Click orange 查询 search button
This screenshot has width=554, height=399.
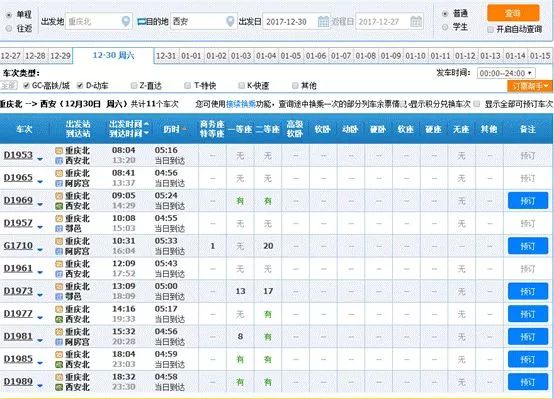[513, 13]
